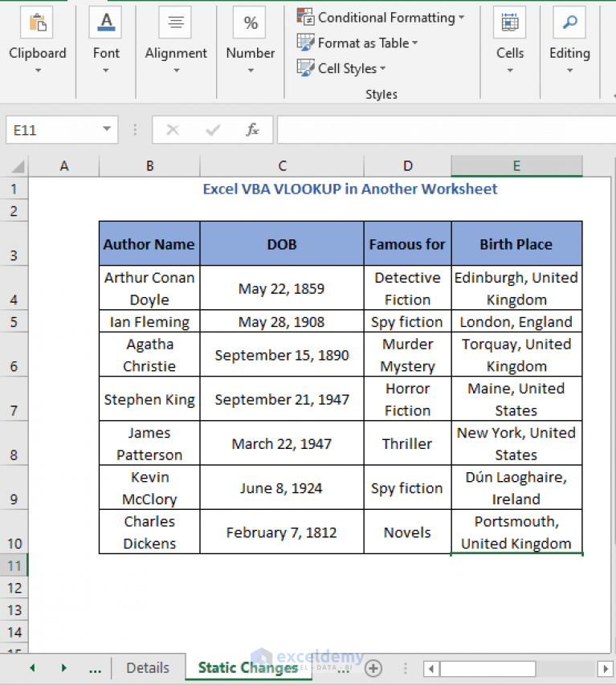The width and height of the screenshot is (616, 685).
Task: Select the 'DOB' header cell
Action: (282, 244)
